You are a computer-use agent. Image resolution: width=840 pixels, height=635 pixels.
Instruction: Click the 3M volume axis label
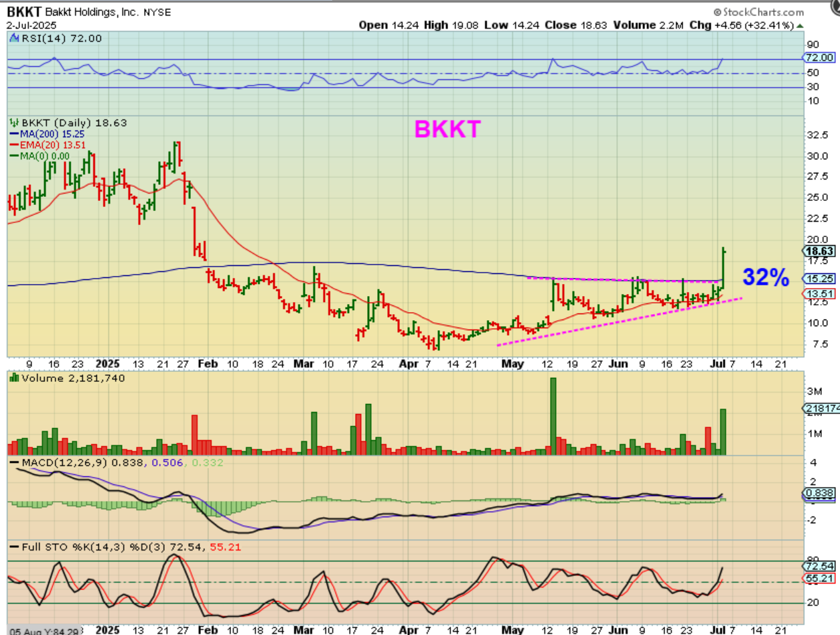pyautogui.click(x=815, y=391)
